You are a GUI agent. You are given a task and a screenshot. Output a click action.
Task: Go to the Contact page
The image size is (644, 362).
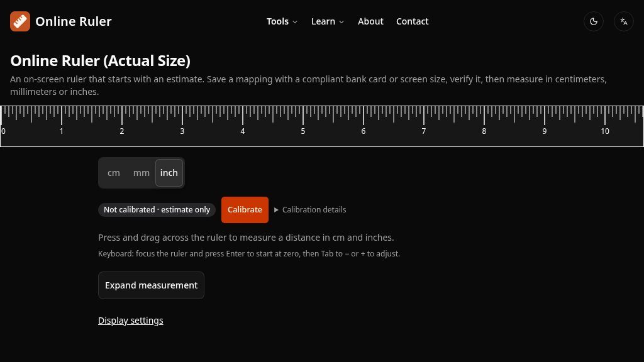pos(412,21)
